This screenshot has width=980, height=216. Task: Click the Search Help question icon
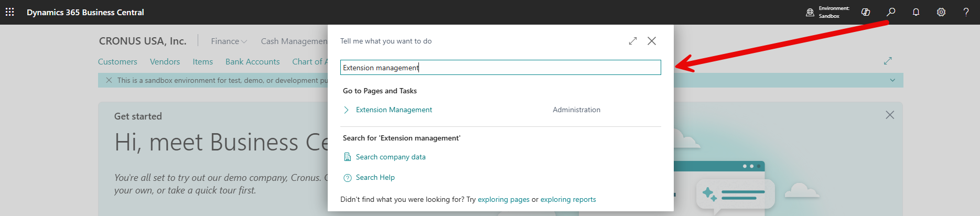coord(347,178)
